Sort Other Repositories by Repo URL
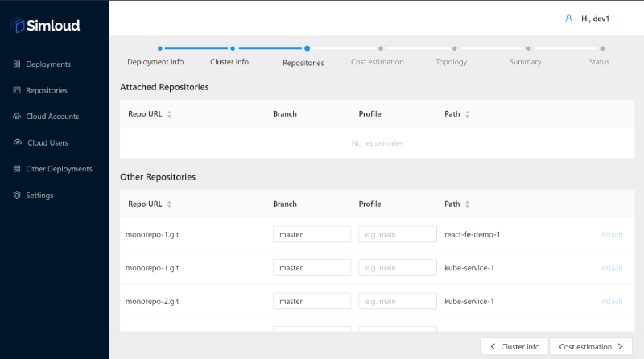This screenshot has width=644, height=359. click(x=169, y=204)
